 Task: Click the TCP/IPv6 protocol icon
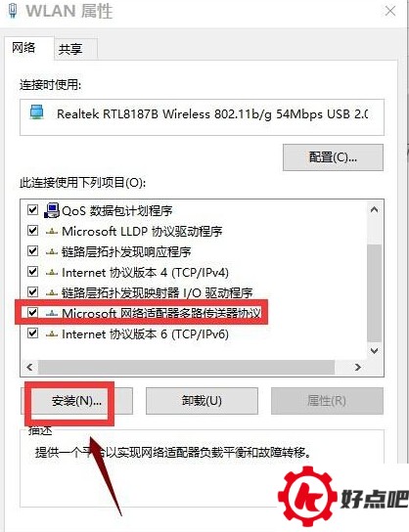pyautogui.click(x=52, y=334)
